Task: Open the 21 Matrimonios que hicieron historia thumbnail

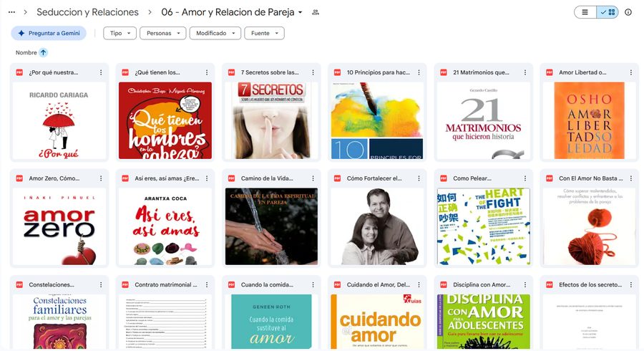Action: pos(484,120)
